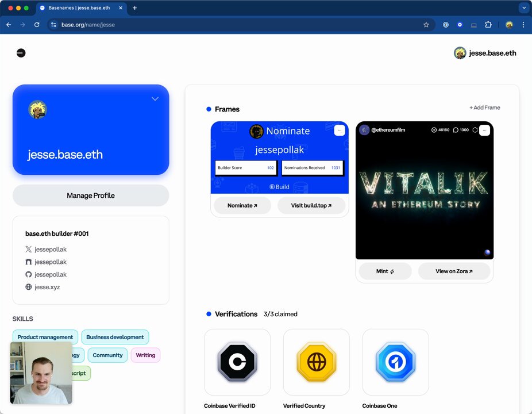Close the Basenames tab
The image size is (532, 414).
(121, 8)
